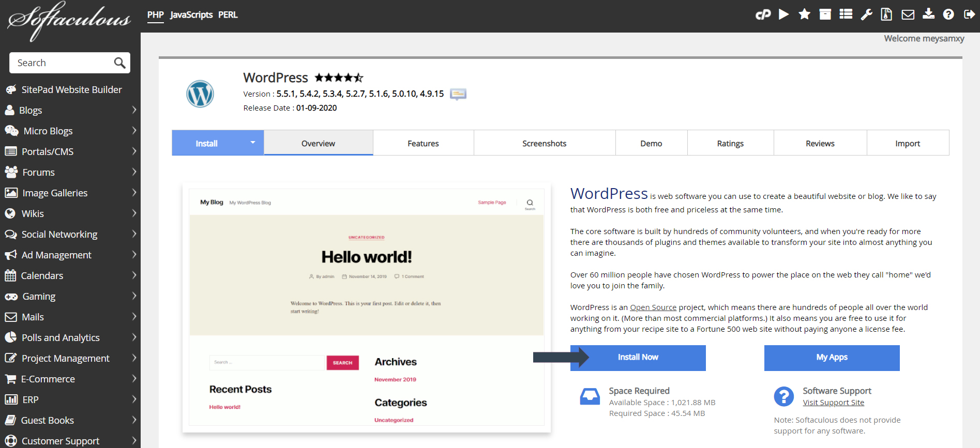Open backups zip file icon

886,14
